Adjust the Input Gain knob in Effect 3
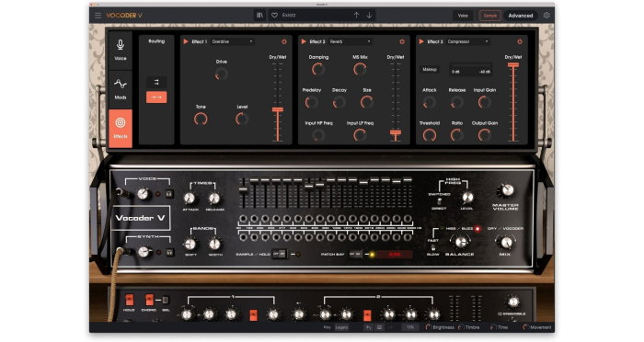644x342 pixels. (x=485, y=102)
